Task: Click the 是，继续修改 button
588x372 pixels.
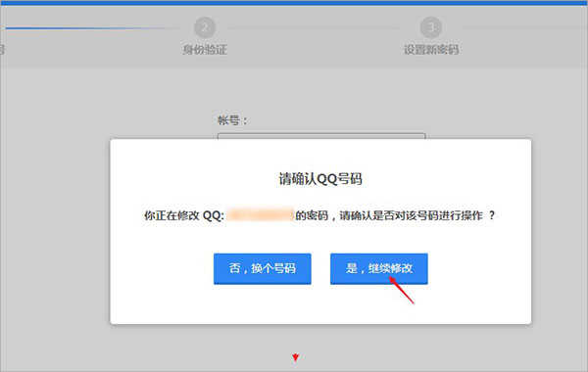Action: [378, 268]
